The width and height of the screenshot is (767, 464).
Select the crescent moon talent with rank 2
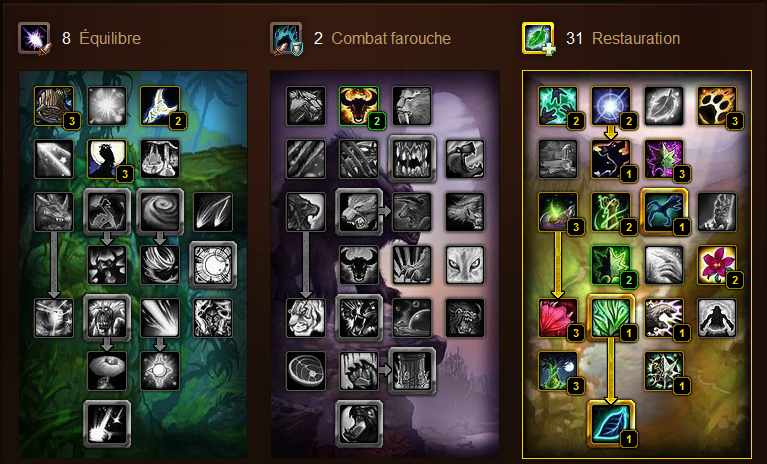[160, 106]
